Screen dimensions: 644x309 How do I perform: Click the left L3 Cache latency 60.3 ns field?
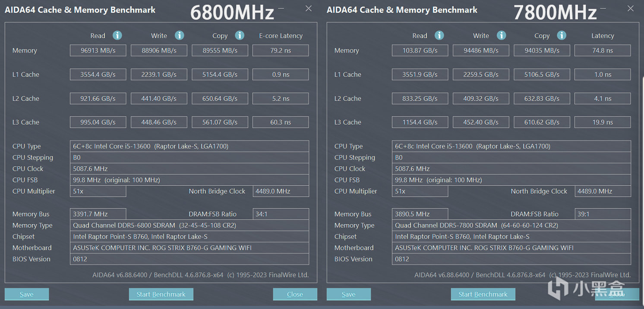tap(281, 122)
